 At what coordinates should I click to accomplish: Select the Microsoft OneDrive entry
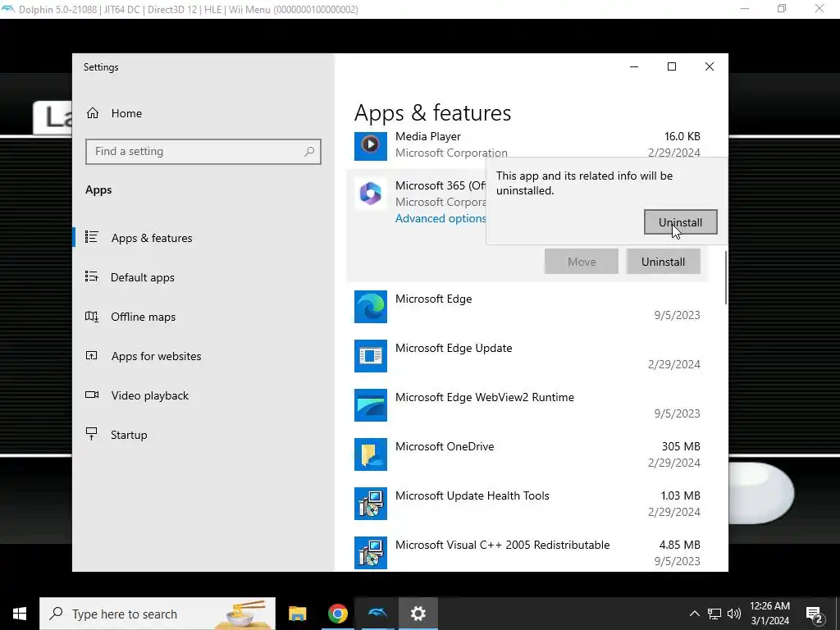click(x=527, y=454)
